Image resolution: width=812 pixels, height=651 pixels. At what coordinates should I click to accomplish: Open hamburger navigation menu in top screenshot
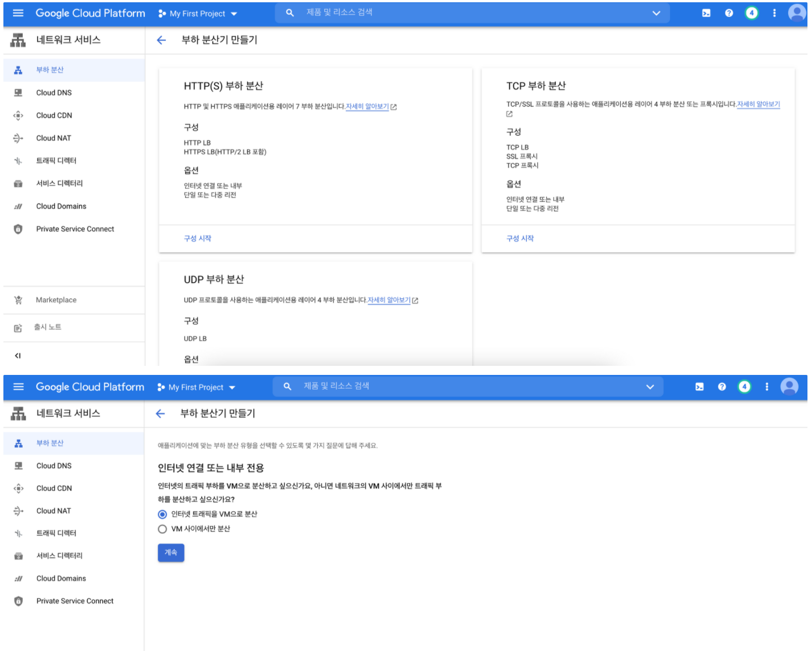[18, 13]
